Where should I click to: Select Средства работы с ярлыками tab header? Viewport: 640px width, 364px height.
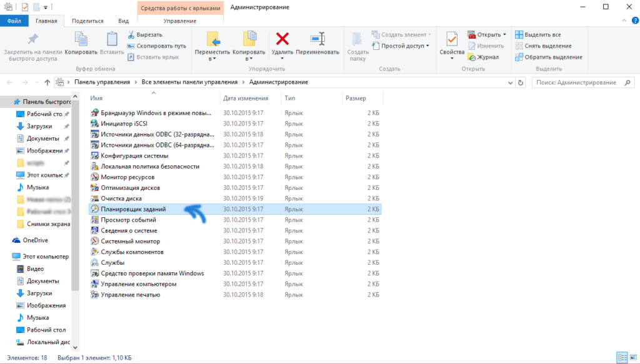coord(181,7)
